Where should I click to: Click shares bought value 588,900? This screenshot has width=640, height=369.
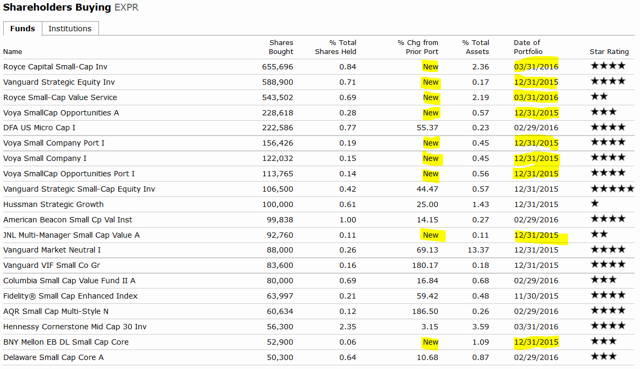tap(278, 82)
